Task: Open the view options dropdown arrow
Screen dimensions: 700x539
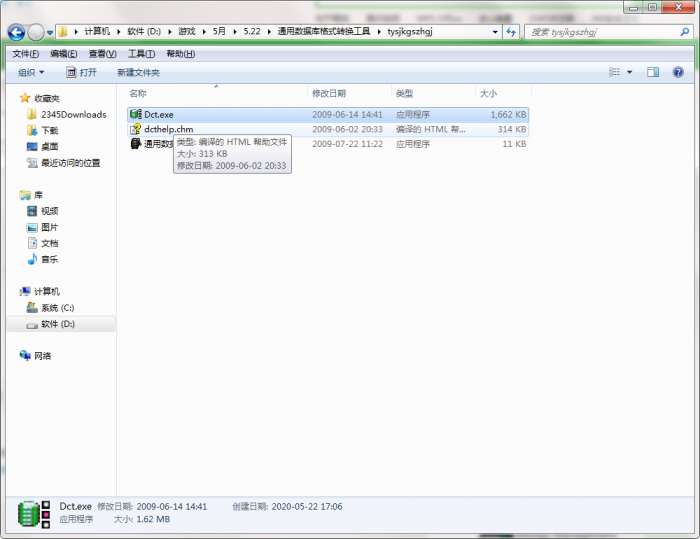Action: tap(629, 72)
